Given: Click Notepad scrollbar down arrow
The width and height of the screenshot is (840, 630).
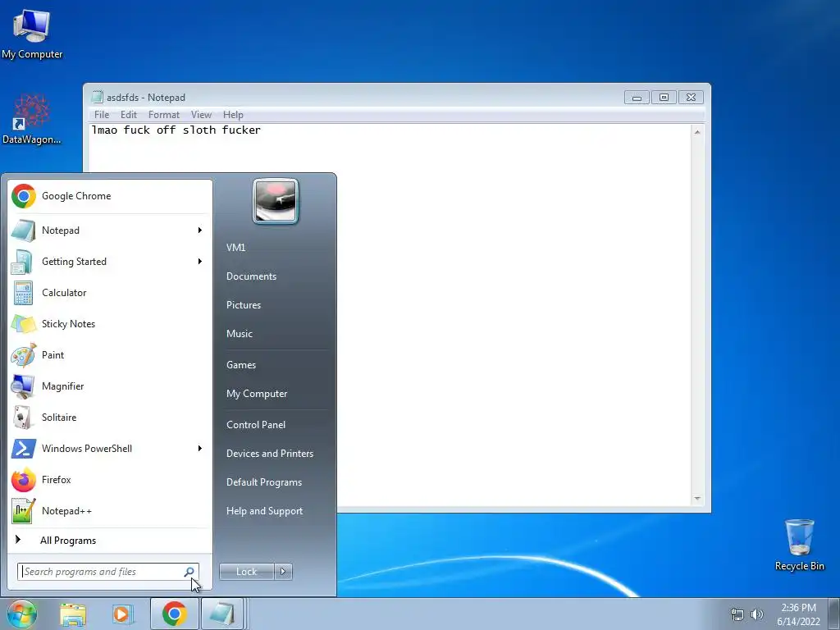Looking at the screenshot, I should [x=697, y=498].
